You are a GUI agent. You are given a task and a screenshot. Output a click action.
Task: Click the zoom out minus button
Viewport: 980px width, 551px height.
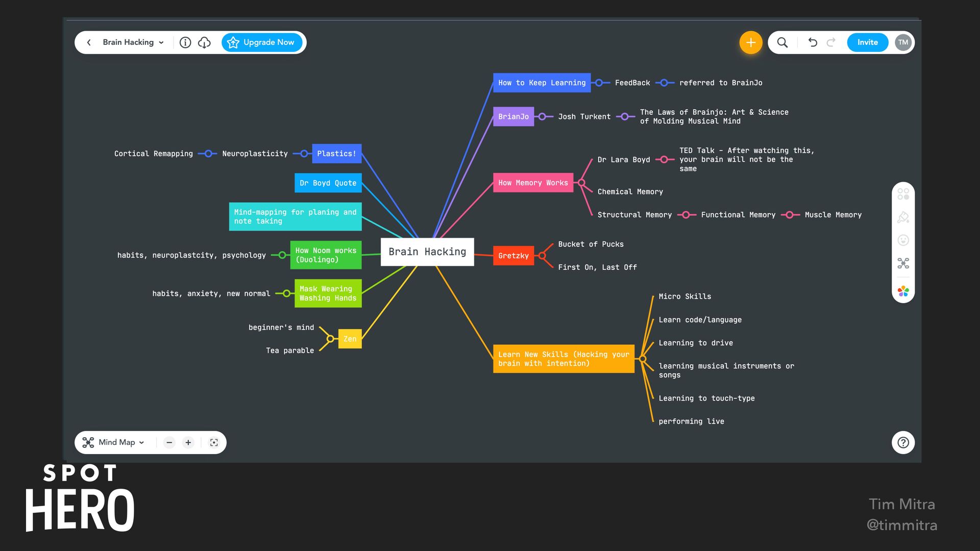[169, 442]
